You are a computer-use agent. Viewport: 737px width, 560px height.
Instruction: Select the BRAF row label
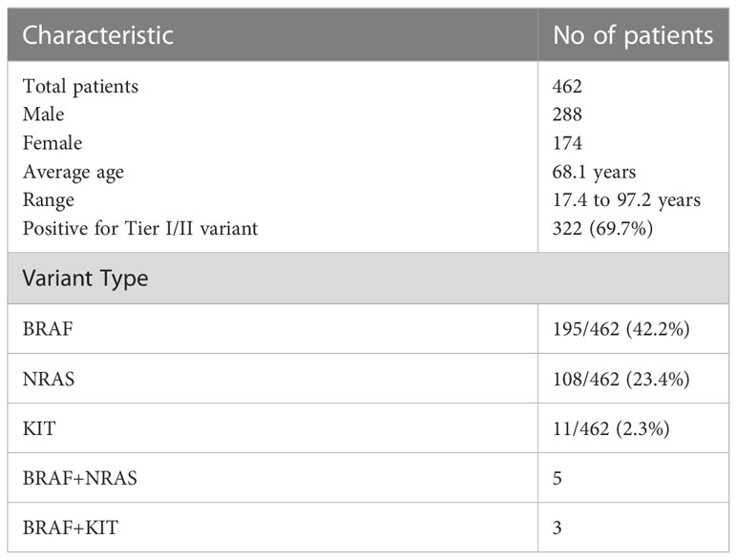click(x=48, y=328)
